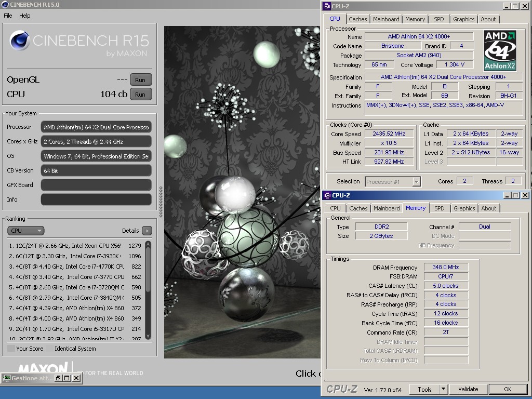Open the Help menu in Cinebench

(24, 16)
